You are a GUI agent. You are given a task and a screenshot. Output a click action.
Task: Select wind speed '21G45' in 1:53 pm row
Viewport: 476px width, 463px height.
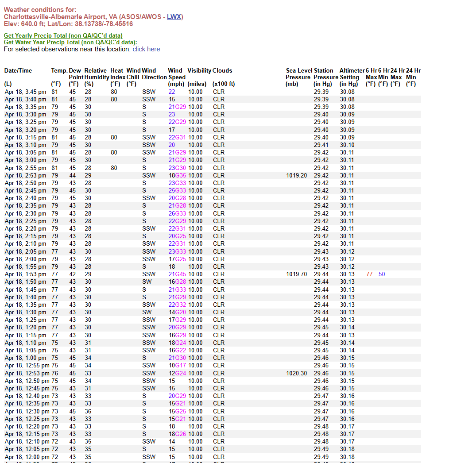177,274
